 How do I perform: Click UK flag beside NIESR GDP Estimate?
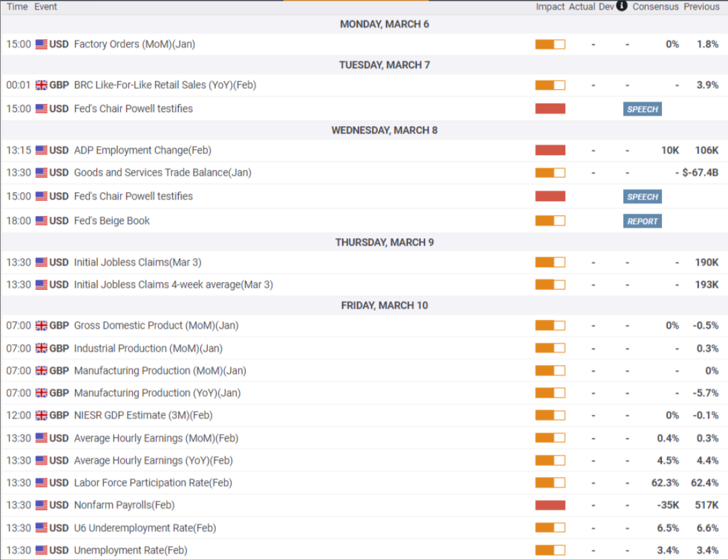tap(41, 416)
